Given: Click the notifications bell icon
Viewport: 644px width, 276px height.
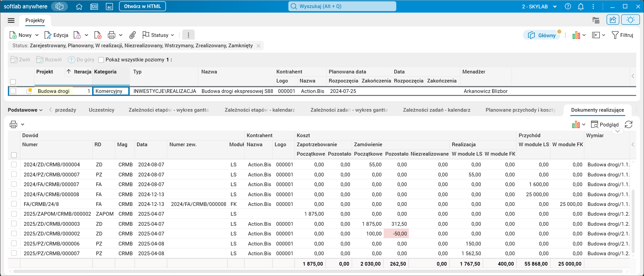Looking at the screenshot, I should 581,6.
